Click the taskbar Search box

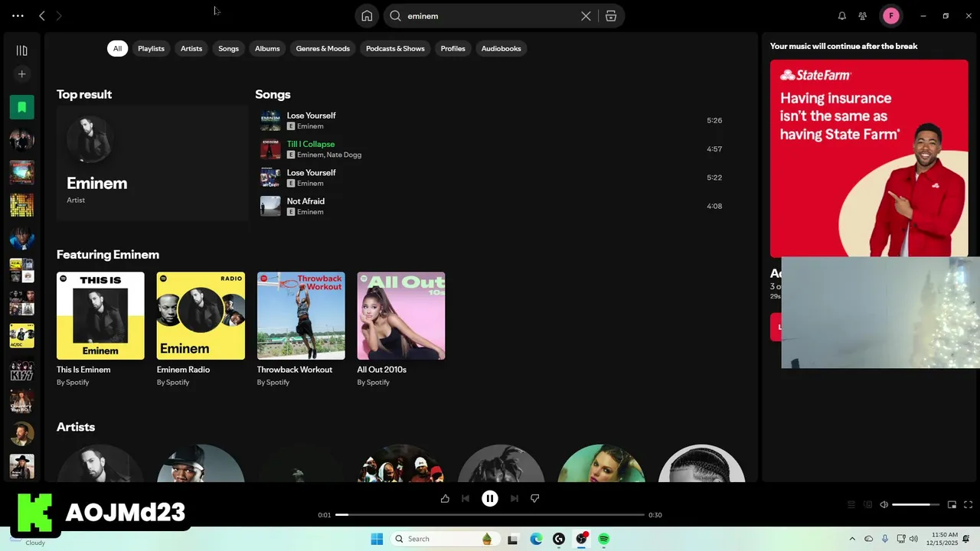tap(444, 539)
